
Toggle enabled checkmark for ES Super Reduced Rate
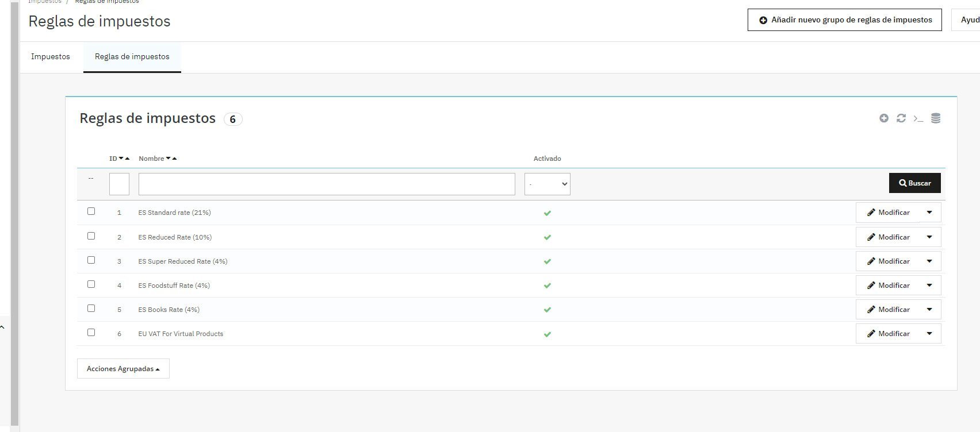tap(548, 261)
